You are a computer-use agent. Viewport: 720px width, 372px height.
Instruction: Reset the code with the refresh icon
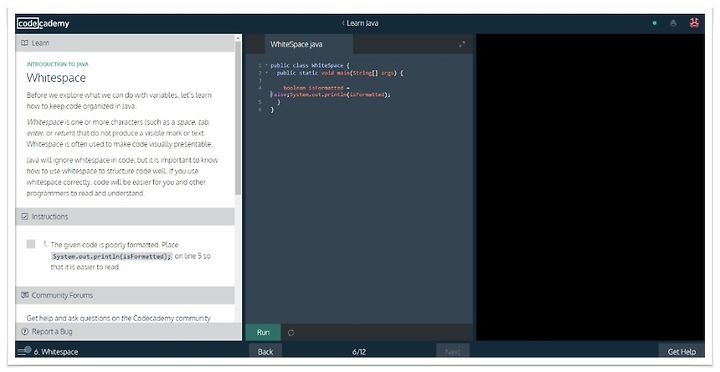click(291, 333)
